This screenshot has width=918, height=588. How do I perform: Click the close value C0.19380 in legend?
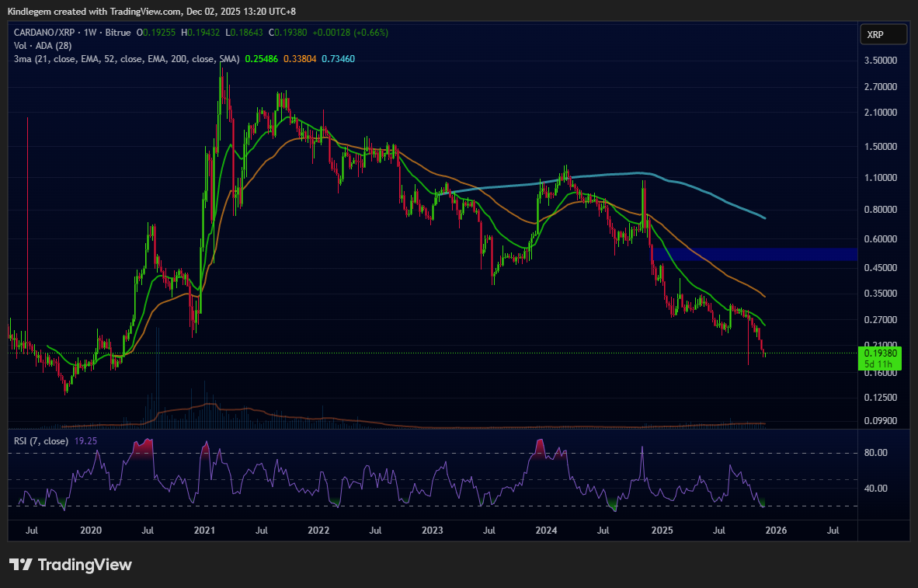287,33
